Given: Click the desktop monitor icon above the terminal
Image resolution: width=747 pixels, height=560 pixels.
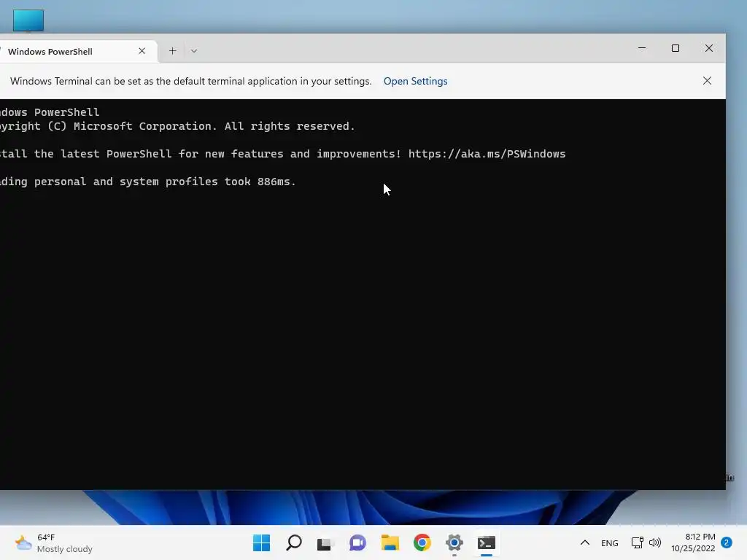Looking at the screenshot, I should pyautogui.click(x=28, y=20).
